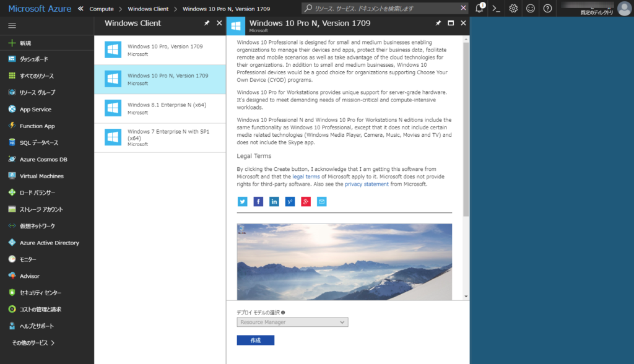Click the feedback smiley icon
Image resolution: width=634 pixels, height=364 pixels.
(531, 8)
